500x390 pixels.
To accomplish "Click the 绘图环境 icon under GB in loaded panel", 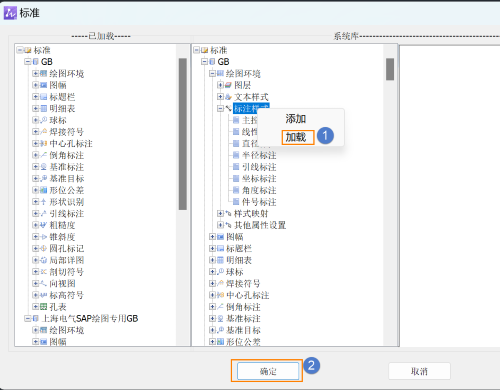I will (x=44, y=73).
